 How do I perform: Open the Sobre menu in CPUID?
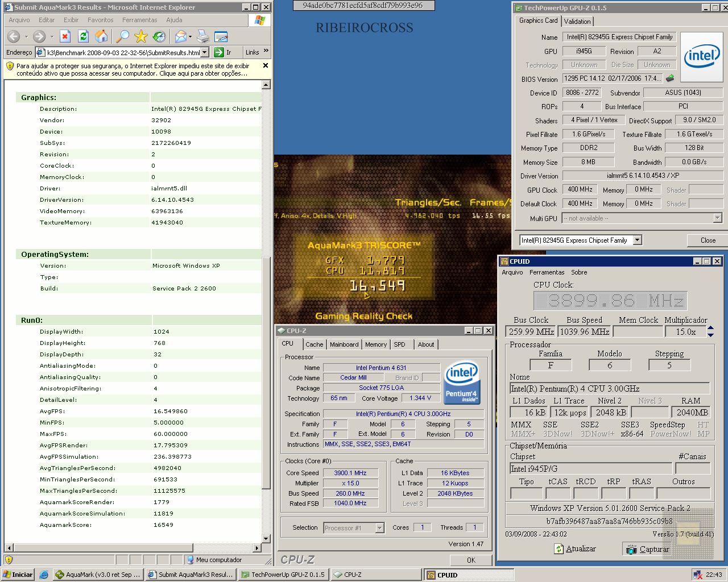(579, 272)
